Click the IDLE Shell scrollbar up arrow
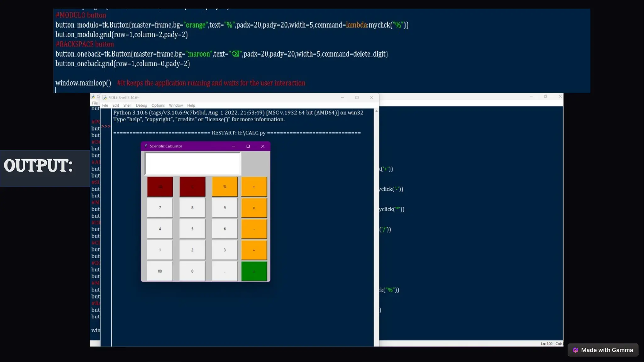644x362 pixels. (x=376, y=111)
